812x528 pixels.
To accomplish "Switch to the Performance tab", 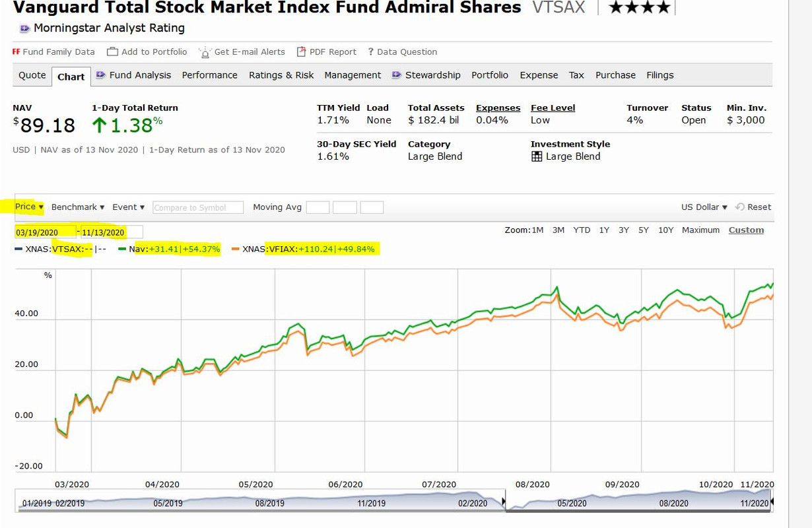I will (209, 75).
